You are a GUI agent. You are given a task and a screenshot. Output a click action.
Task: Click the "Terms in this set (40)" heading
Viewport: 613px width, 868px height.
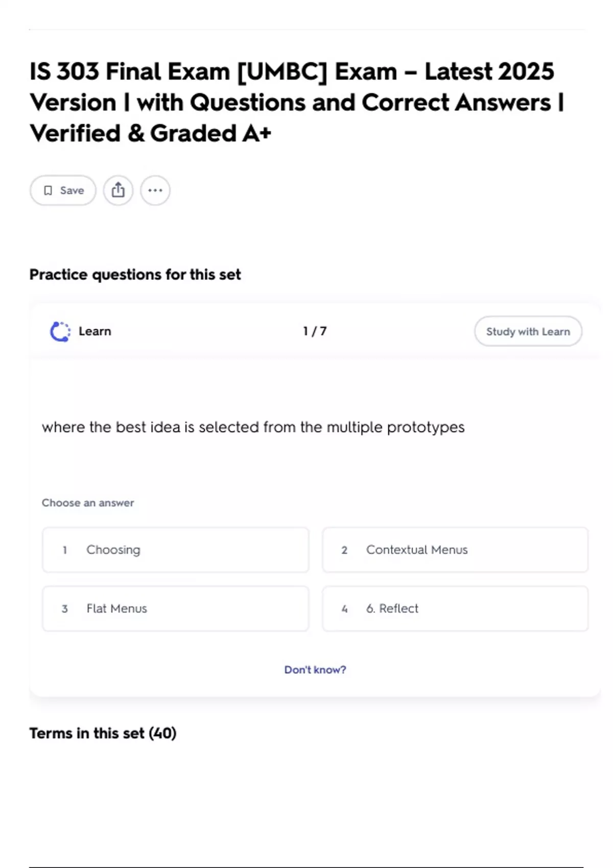click(x=103, y=733)
